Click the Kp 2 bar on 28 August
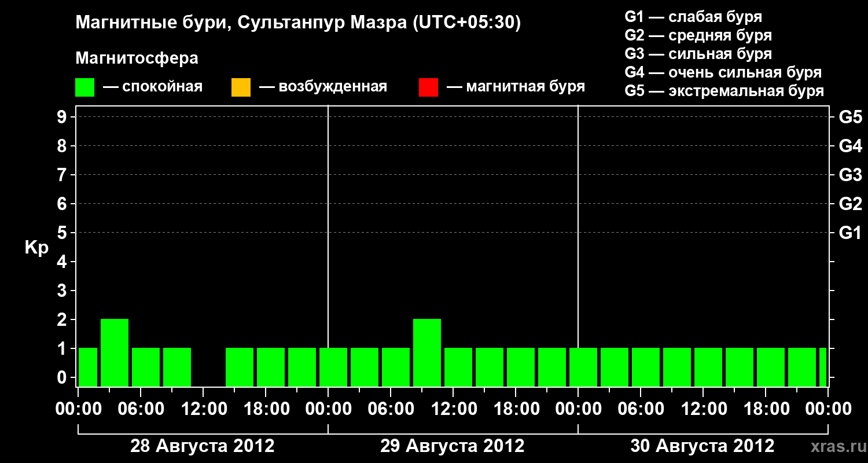868x463 pixels. 115,352
